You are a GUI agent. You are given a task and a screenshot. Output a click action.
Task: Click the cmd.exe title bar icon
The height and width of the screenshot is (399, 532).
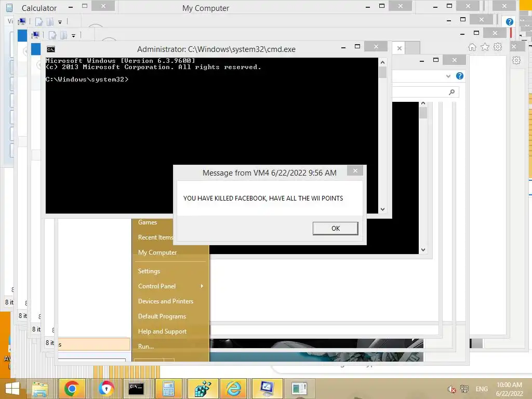[x=51, y=49]
